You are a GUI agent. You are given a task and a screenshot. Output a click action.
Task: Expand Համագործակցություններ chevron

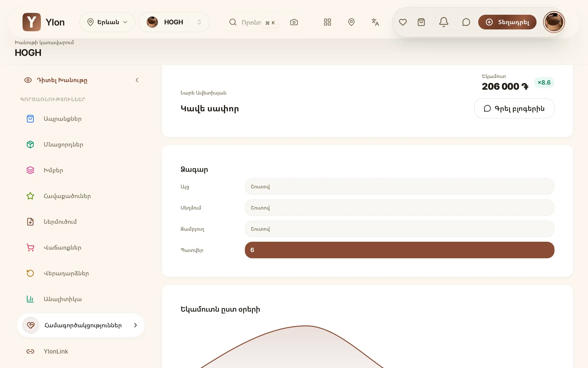click(x=135, y=325)
